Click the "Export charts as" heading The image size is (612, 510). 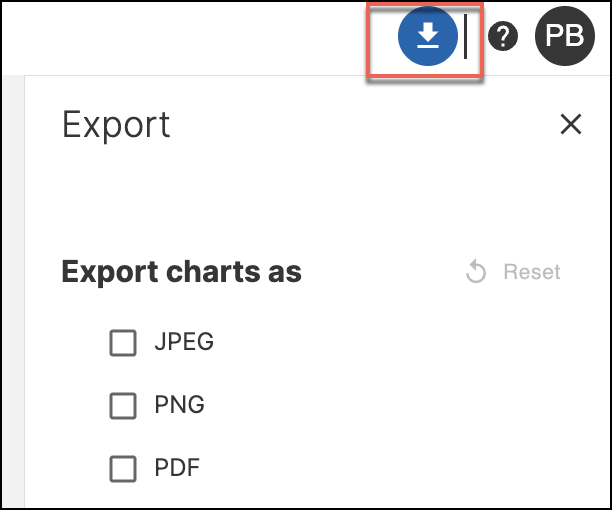(x=181, y=272)
